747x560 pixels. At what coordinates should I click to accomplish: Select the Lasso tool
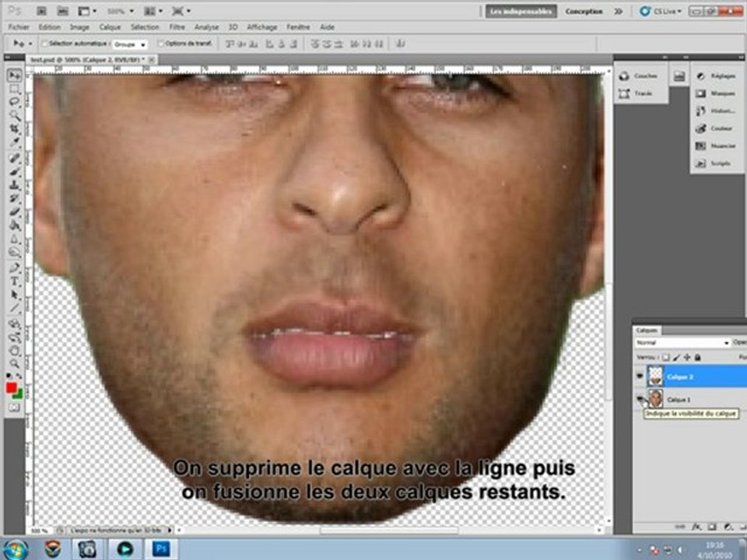pyautogui.click(x=15, y=102)
